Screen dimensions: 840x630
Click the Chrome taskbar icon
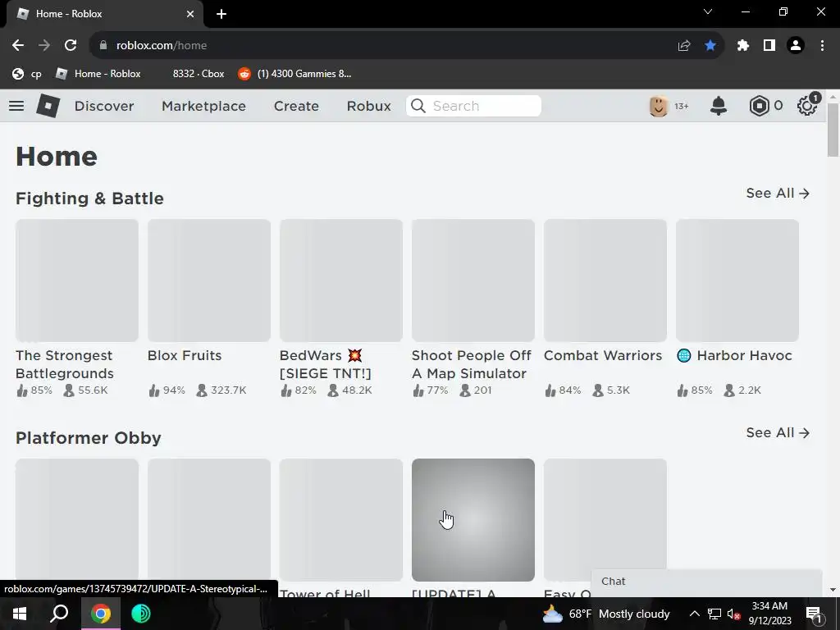click(100, 614)
